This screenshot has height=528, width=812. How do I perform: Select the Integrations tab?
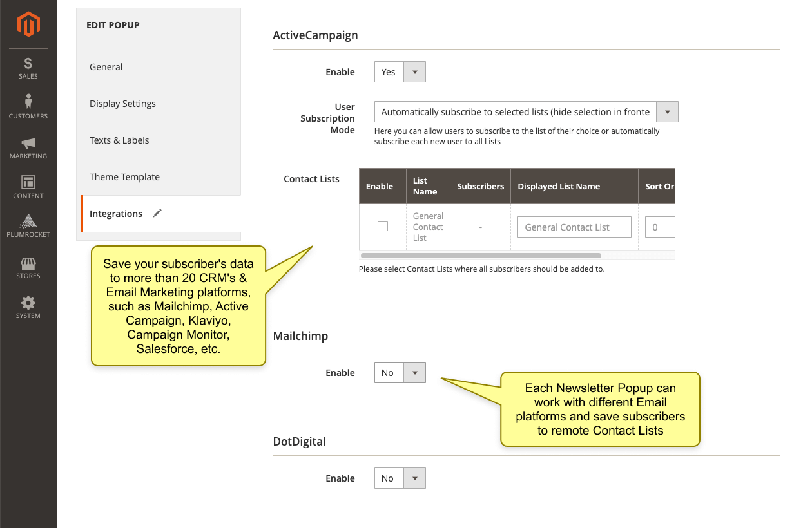161,214
